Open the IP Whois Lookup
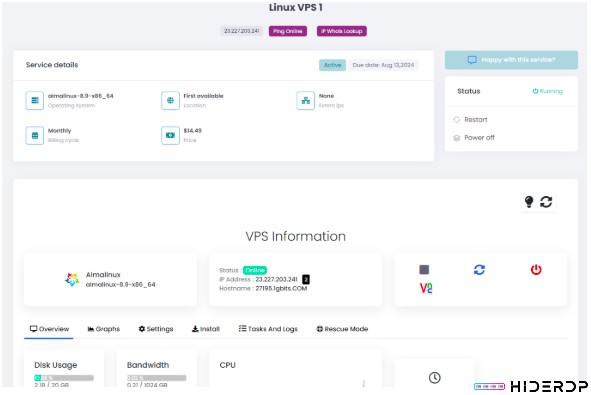 [x=341, y=31]
